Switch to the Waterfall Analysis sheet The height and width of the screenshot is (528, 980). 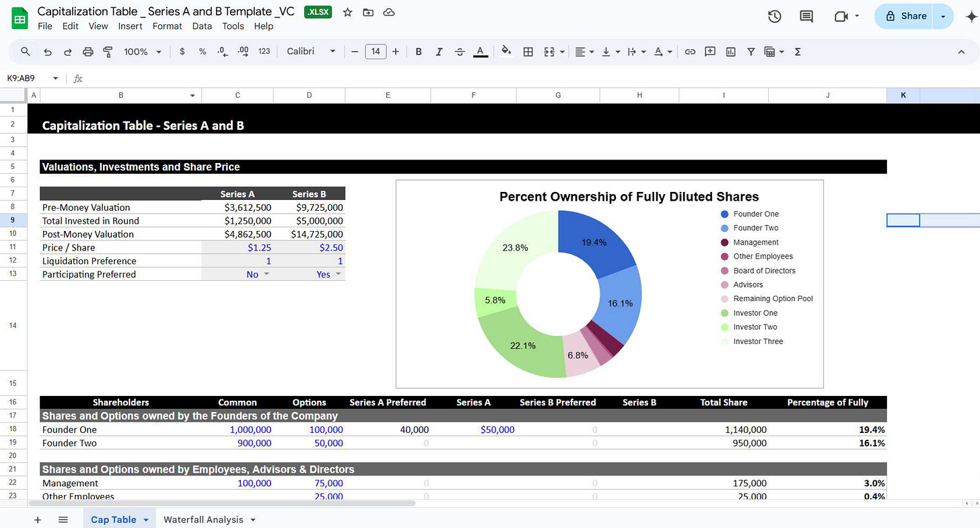[204, 519]
